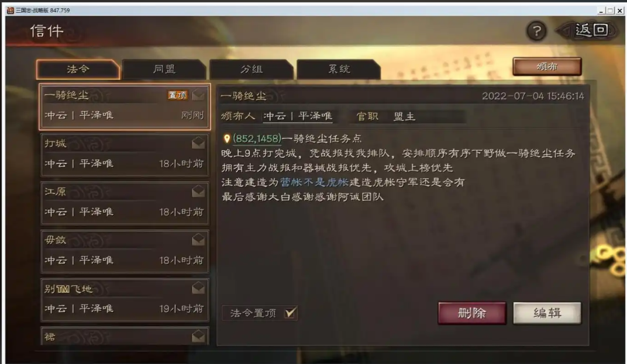
Task: Click the 置顶 badge on 一骑绝尘
Action: point(177,95)
